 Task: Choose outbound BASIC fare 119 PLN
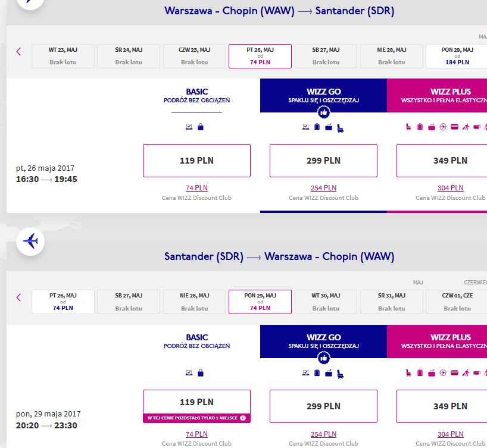(196, 161)
